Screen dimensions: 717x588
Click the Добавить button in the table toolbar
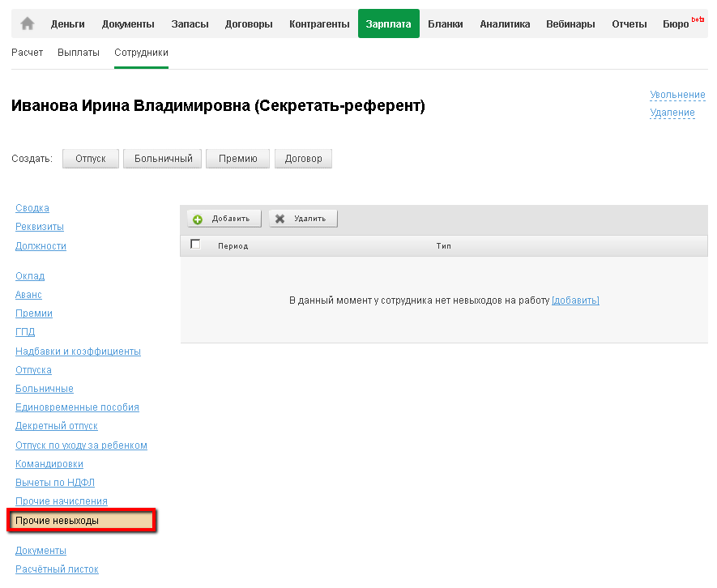(224, 219)
